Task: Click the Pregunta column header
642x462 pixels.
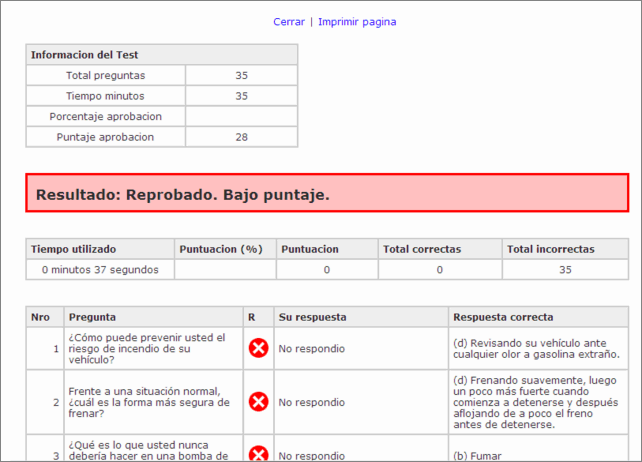Action: [92, 317]
